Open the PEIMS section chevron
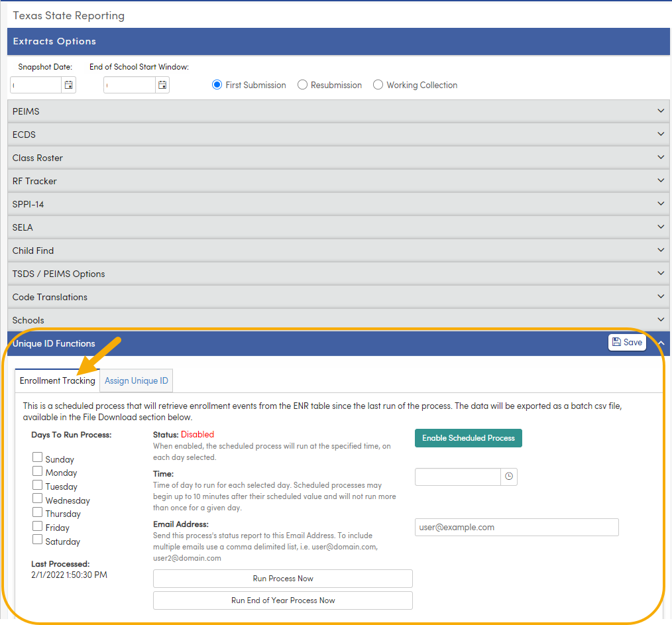 [x=660, y=111]
